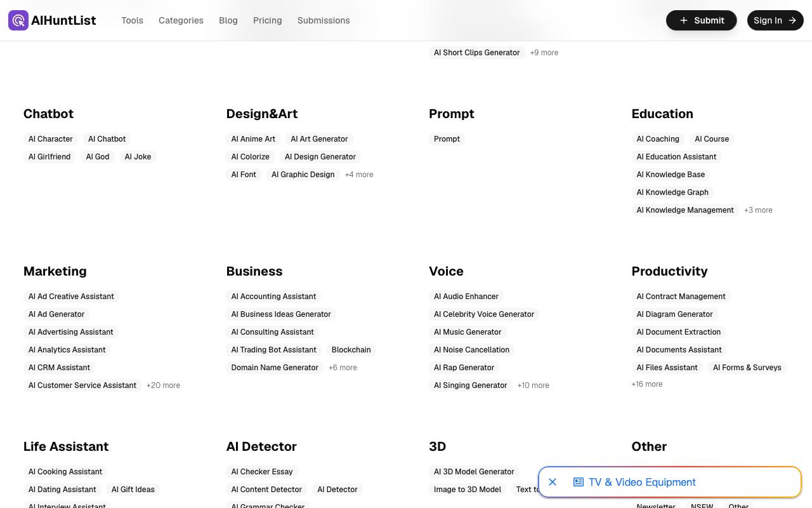Select the AI Diagram Generator tag
This screenshot has height=508, width=812.
(x=674, y=314)
